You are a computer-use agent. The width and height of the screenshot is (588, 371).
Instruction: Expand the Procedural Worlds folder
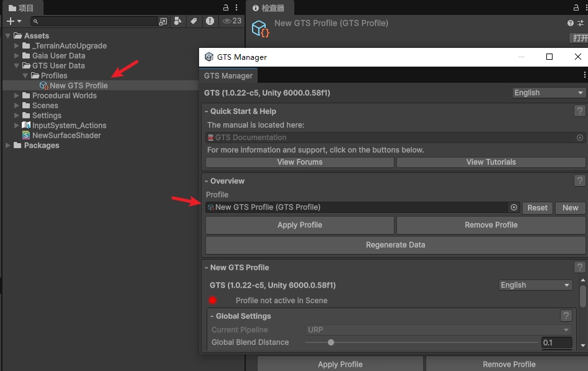[x=16, y=96]
